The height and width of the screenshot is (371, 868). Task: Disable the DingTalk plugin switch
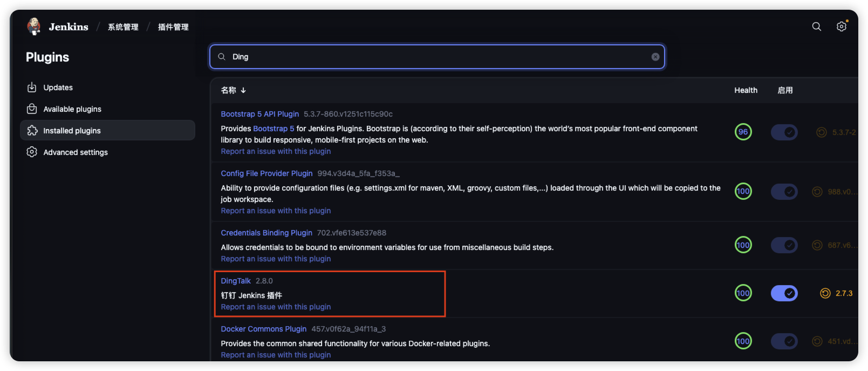(784, 293)
